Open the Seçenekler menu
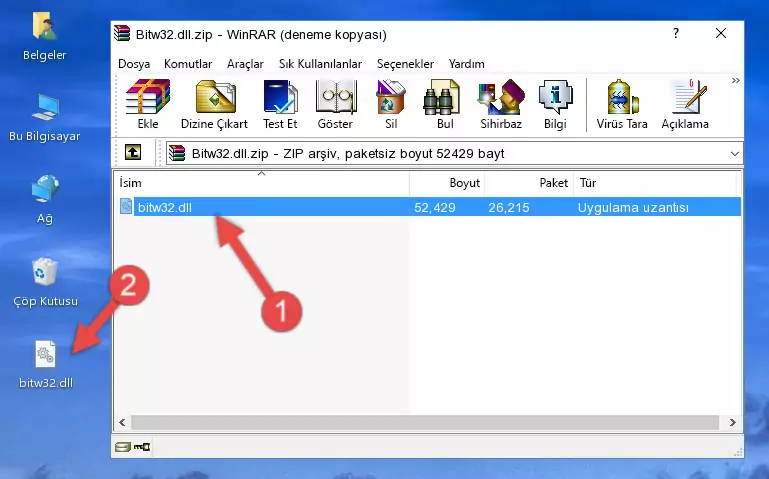Screen dimensions: 769x479 pos(405,64)
